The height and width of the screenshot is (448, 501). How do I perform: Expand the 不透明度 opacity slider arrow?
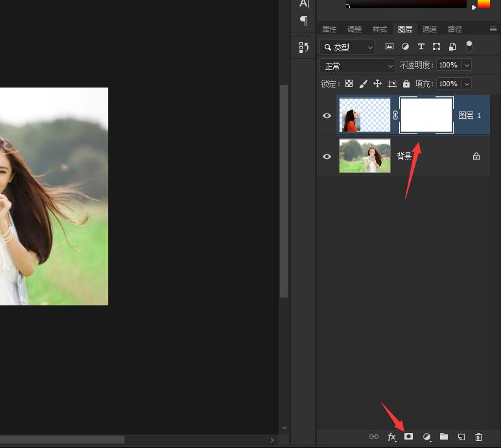coord(466,65)
